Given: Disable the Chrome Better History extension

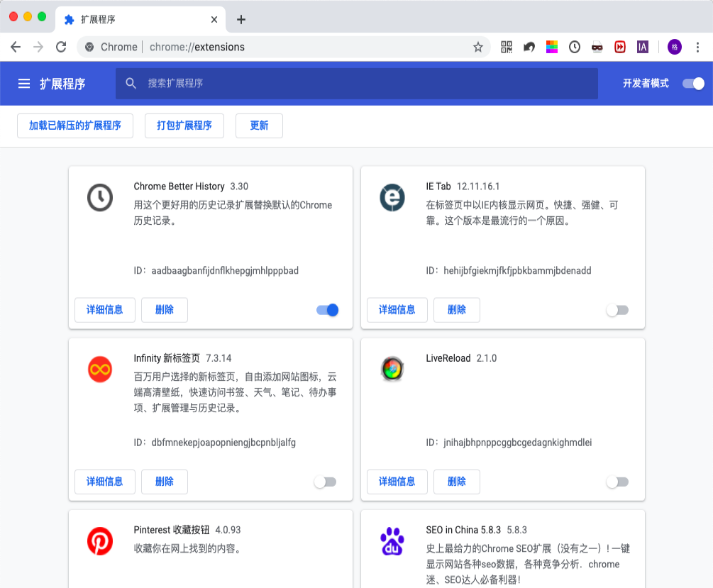Looking at the screenshot, I should [x=327, y=310].
